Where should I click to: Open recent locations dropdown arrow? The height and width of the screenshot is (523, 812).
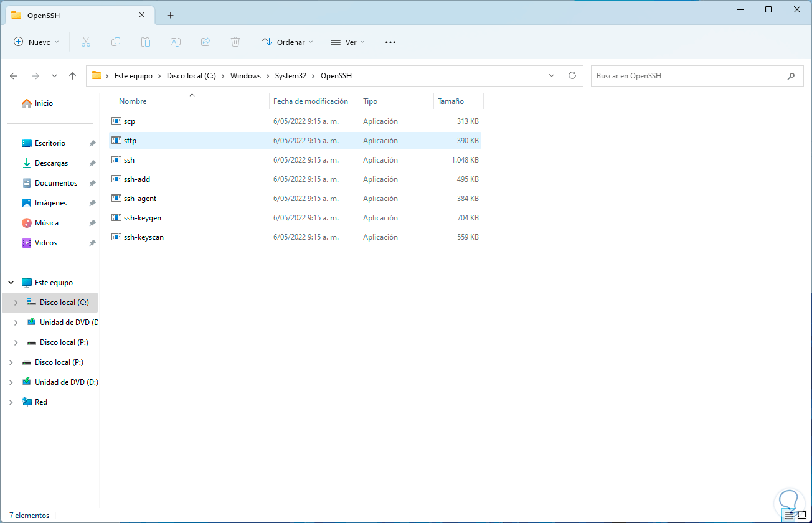[54, 76]
